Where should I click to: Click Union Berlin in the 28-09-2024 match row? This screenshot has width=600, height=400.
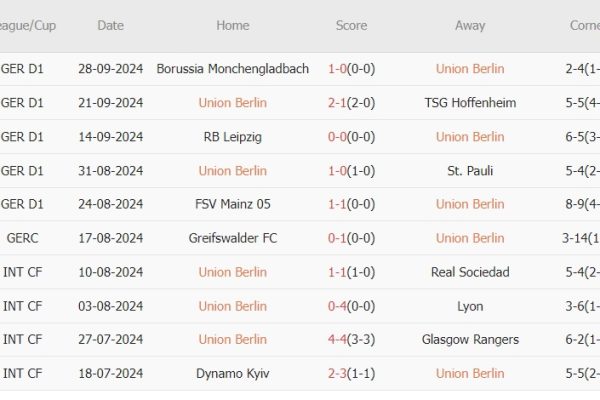(x=470, y=69)
